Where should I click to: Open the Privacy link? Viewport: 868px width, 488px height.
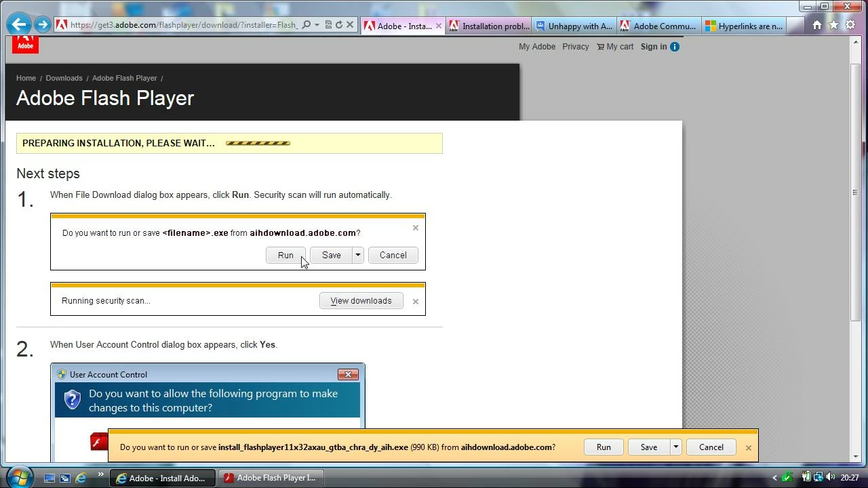pyautogui.click(x=575, y=47)
